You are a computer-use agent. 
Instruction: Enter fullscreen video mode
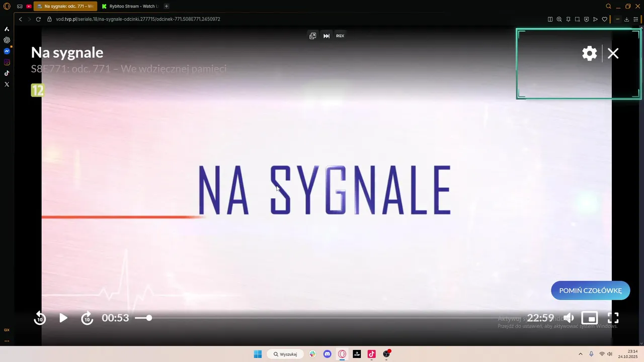pyautogui.click(x=613, y=318)
